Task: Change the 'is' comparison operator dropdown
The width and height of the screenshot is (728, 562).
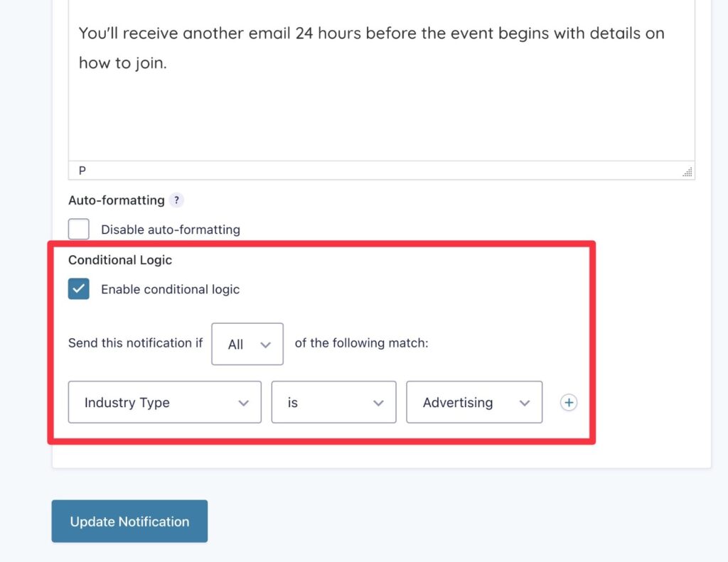Action: point(333,402)
